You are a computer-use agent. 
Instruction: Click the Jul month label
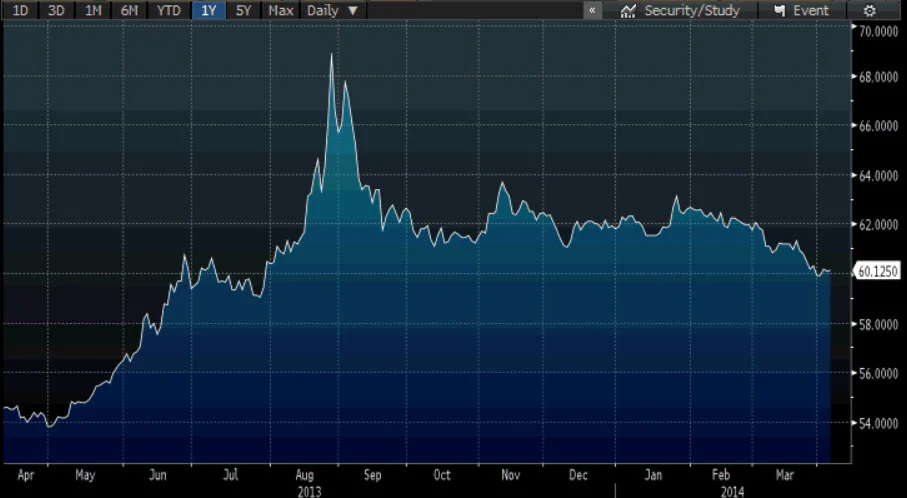click(230, 475)
